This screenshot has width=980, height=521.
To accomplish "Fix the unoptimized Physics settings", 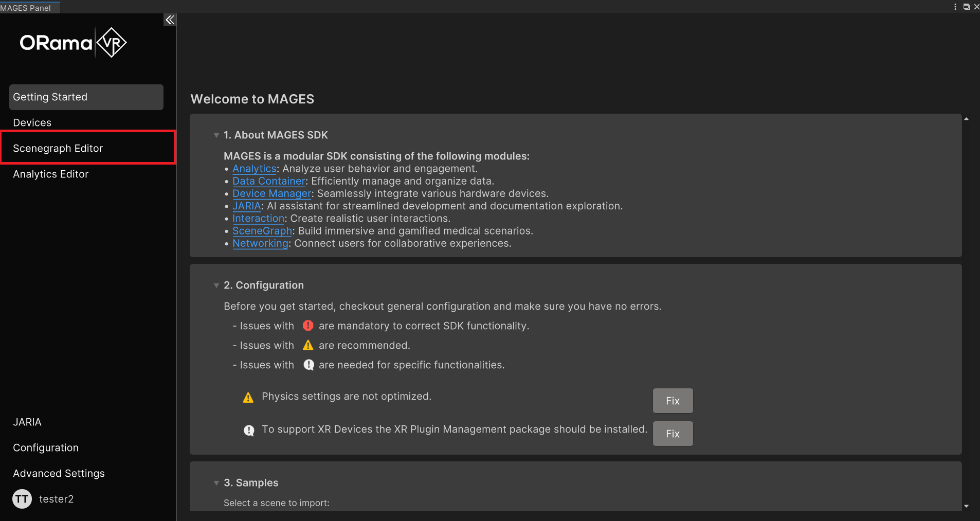I will tap(673, 401).
